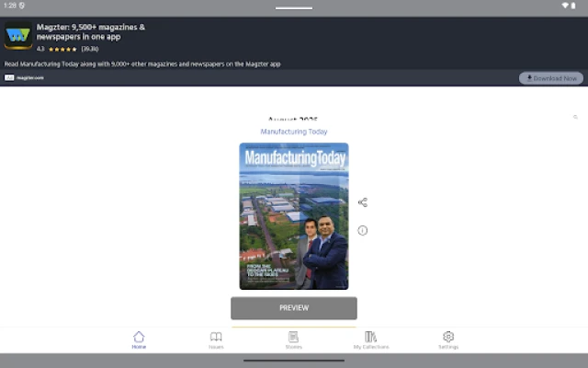Tap the magzter.com source label
The height and width of the screenshot is (368, 588).
pyautogui.click(x=25, y=78)
